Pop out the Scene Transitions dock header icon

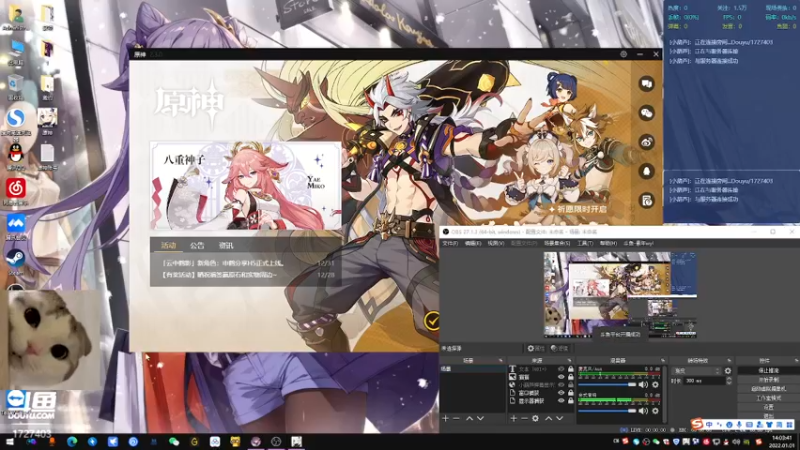pyautogui.click(x=729, y=361)
